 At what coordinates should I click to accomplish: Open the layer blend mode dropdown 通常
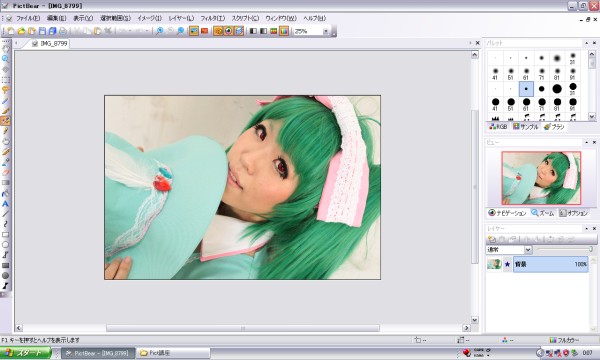coord(528,250)
